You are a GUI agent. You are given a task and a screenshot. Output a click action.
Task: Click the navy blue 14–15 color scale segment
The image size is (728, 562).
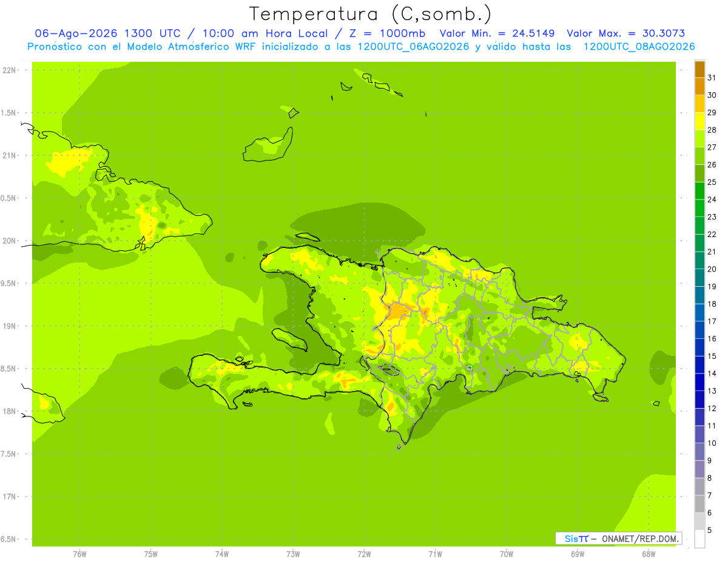coord(699,364)
